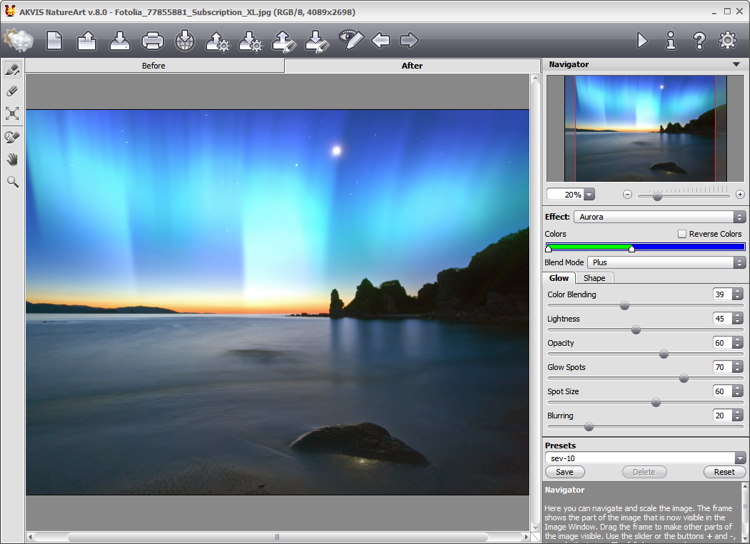The image size is (750, 544).
Task: Click the Print image icon
Action: pos(152,41)
